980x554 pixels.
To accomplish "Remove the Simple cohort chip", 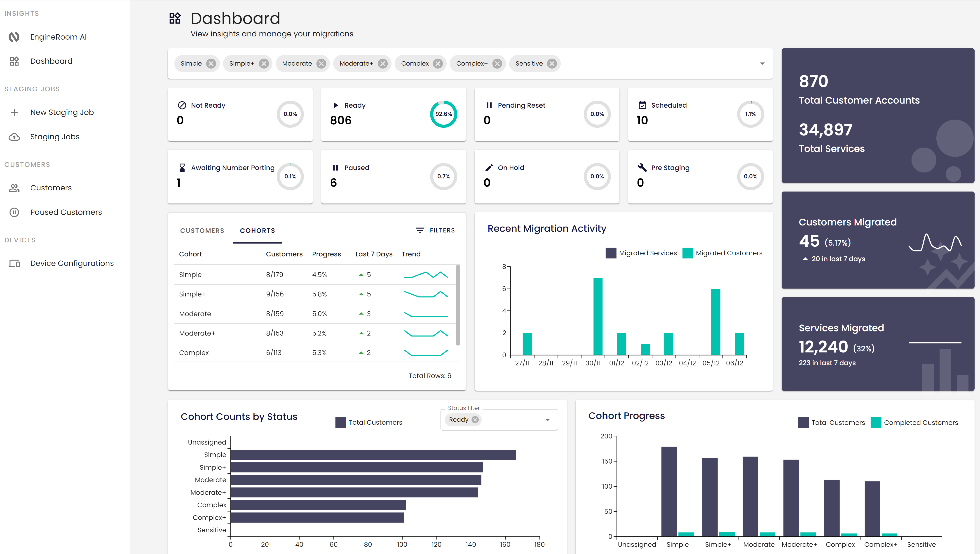I will pyautogui.click(x=211, y=64).
